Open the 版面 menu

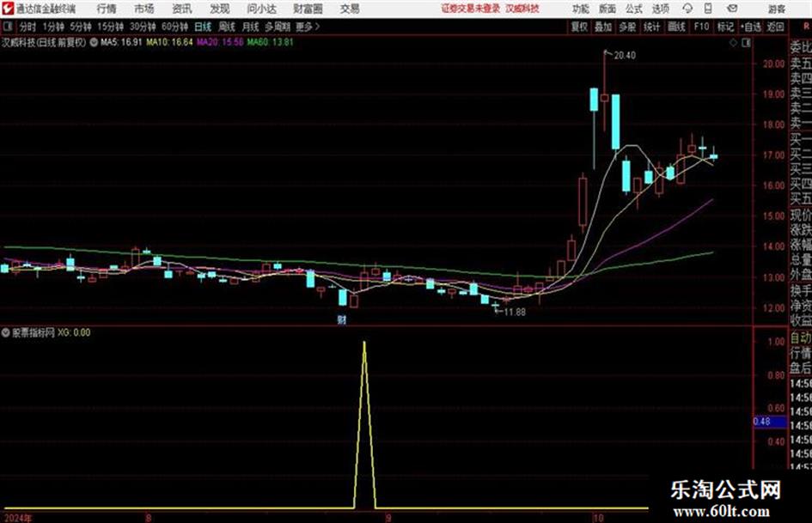tap(607, 9)
